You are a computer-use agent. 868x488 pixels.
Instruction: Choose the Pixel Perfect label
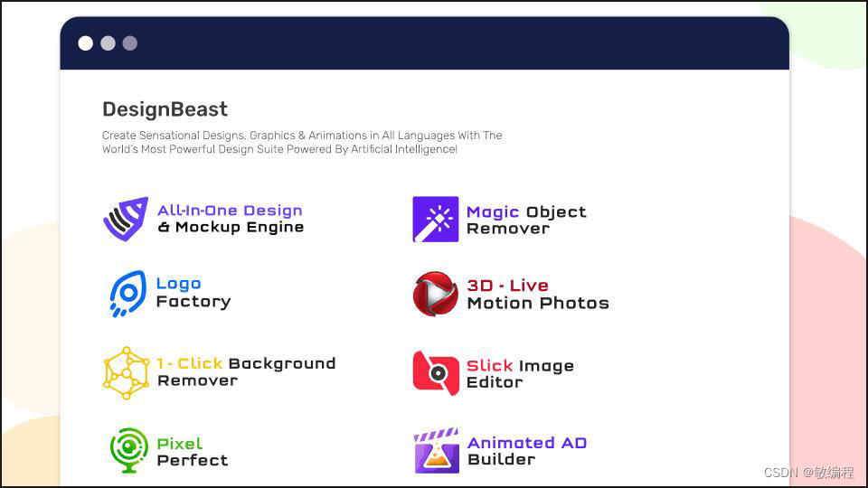click(192, 452)
